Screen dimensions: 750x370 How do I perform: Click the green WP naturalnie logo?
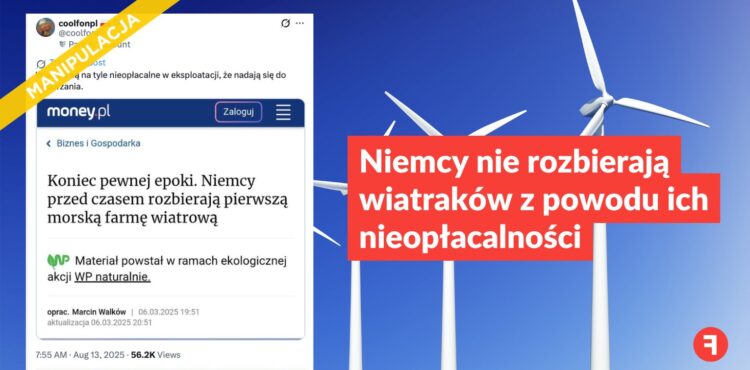coord(58,261)
